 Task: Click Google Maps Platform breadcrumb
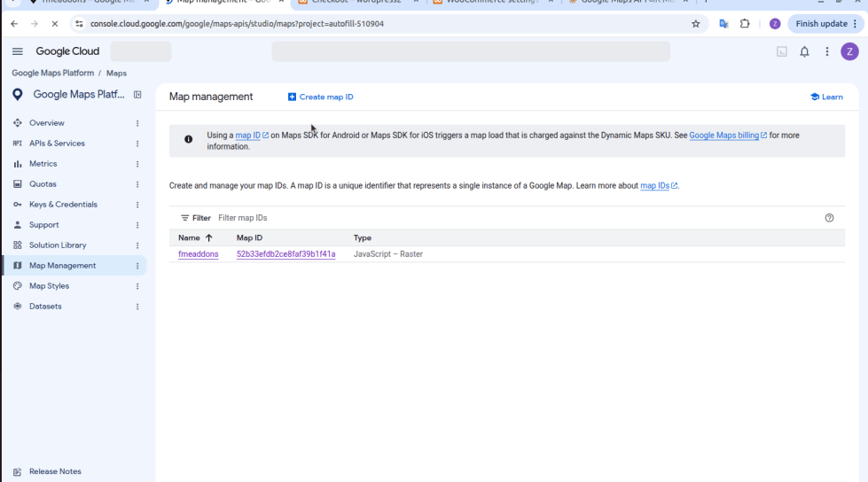pyautogui.click(x=52, y=73)
